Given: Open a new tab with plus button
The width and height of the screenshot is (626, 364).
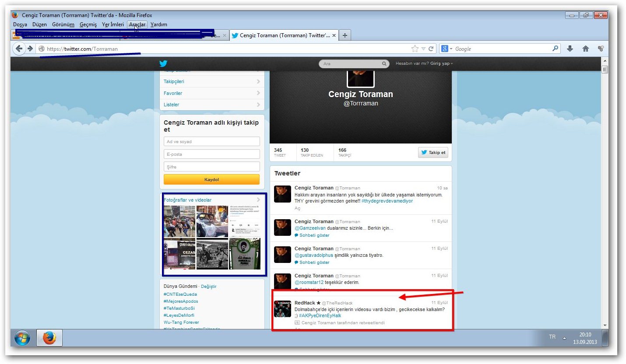Looking at the screenshot, I should coord(345,35).
